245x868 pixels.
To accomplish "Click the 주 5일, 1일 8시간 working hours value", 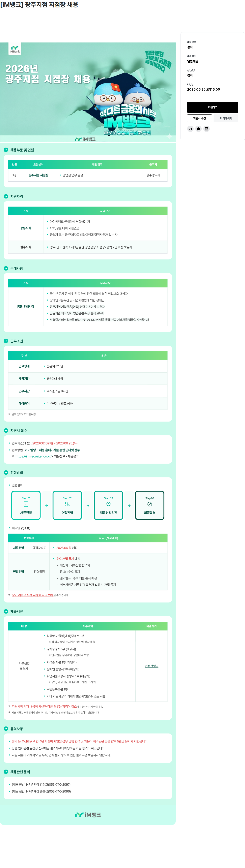I will click(x=57, y=391).
